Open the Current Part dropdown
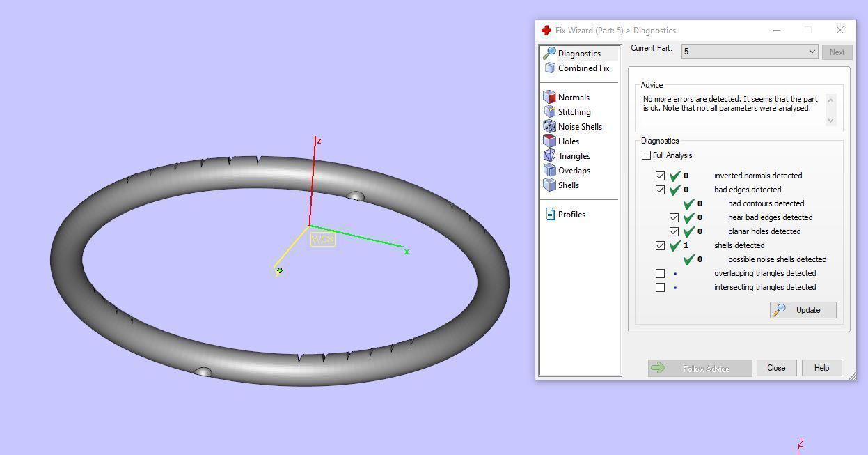This screenshot has width=868, height=455. point(749,52)
